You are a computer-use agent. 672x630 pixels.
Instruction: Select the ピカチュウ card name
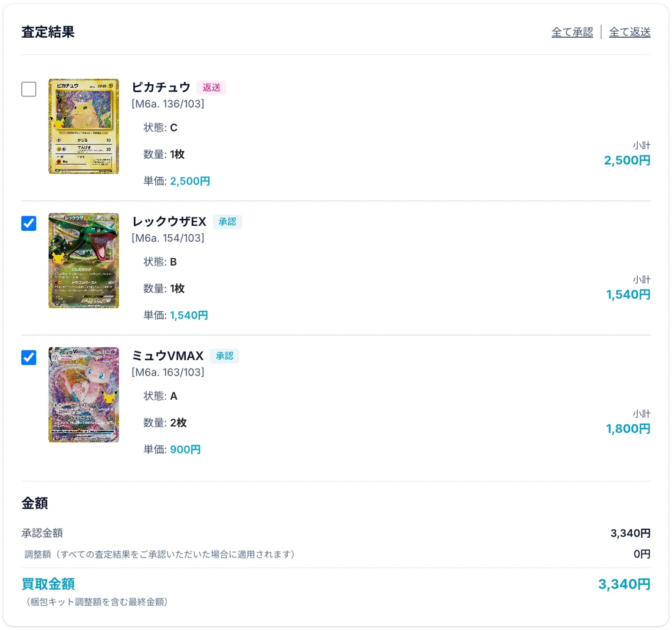161,87
